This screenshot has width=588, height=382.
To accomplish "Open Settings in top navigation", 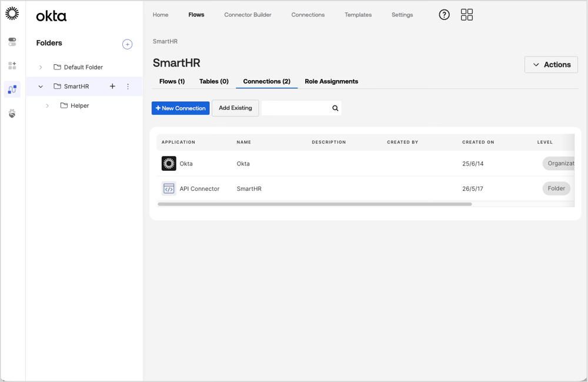I will [x=402, y=15].
